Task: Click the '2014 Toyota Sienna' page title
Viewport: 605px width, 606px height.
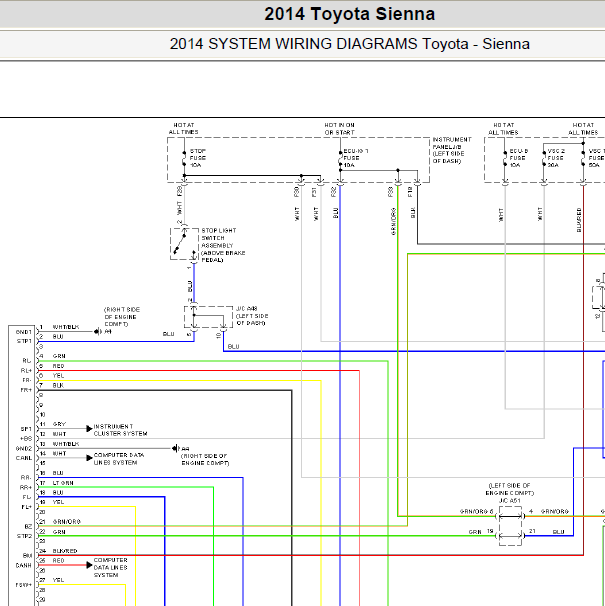Action: tap(349, 14)
